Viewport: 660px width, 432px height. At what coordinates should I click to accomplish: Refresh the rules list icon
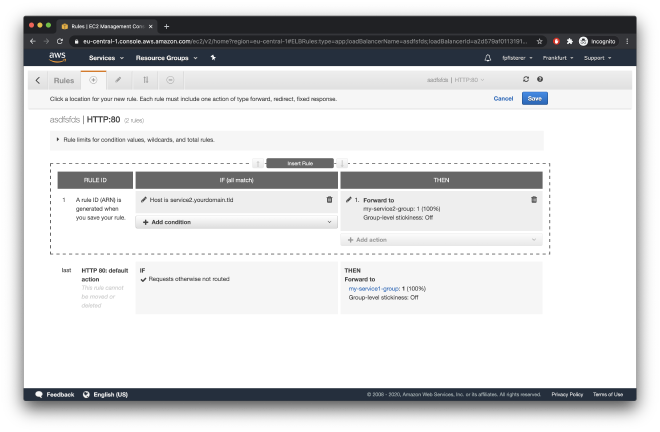[526, 79]
